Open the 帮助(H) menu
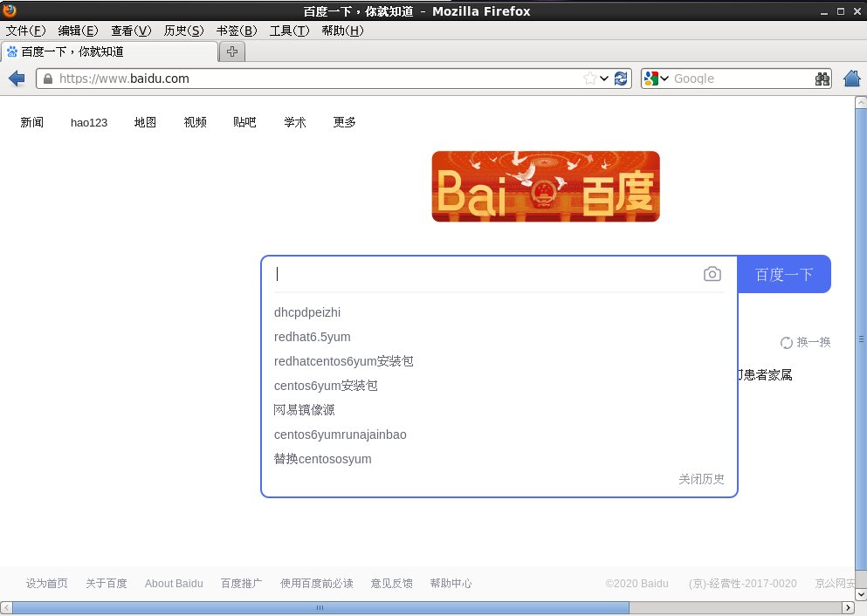 (x=342, y=31)
